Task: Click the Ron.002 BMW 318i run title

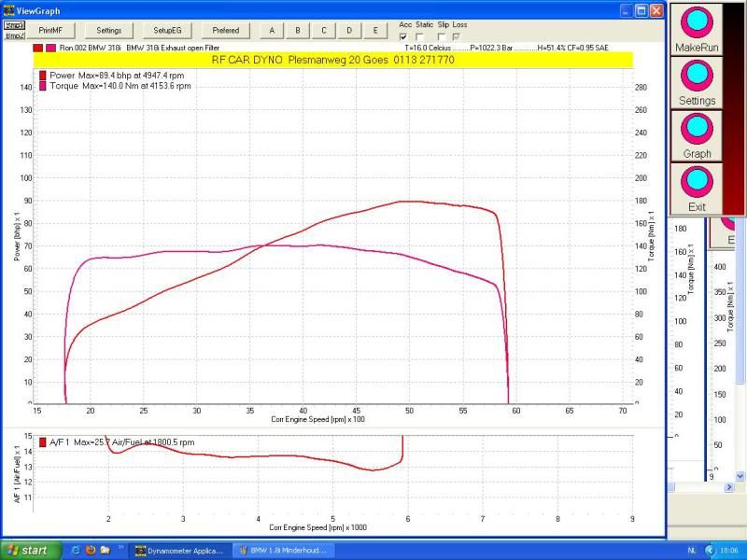Action: click(139, 49)
